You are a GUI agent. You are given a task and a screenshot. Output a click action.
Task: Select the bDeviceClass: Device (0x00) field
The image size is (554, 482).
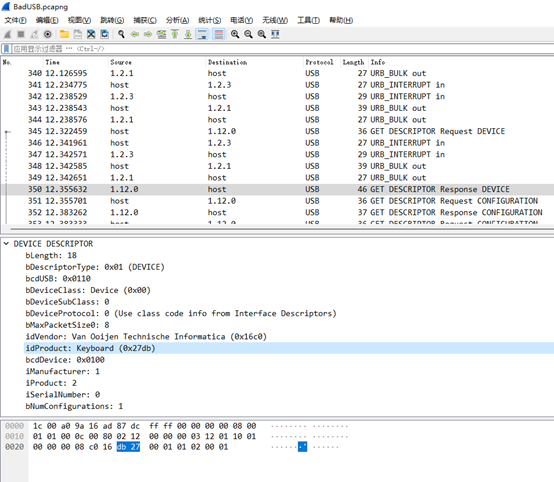[x=88, y=290]
